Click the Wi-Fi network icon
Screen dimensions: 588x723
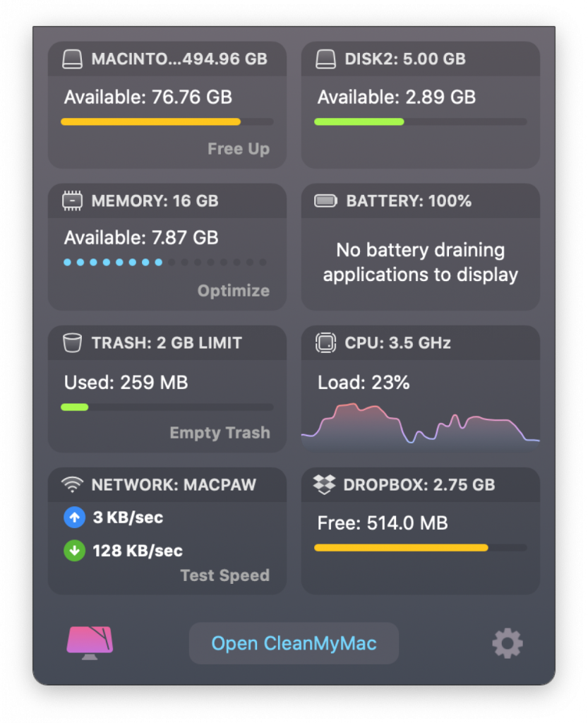pyautogui.click(x=72, y=485)
